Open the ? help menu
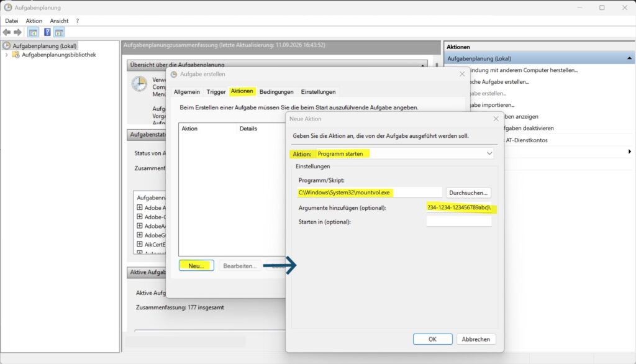The image size is (636, 364). coord(77,20)
